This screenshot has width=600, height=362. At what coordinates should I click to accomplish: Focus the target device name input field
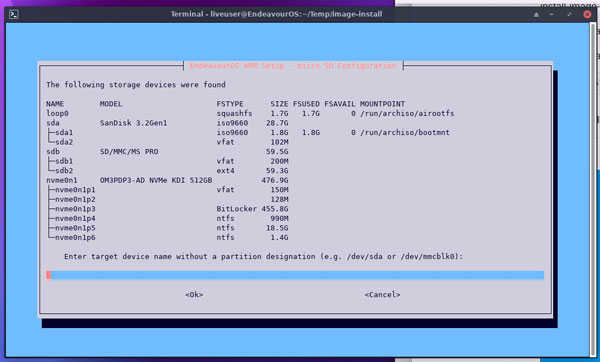click(295, 275)
